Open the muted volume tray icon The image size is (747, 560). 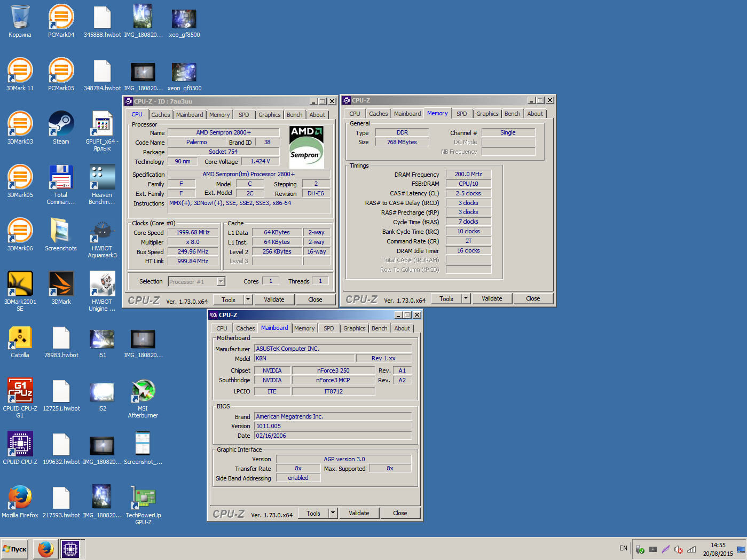click(678, 549)
